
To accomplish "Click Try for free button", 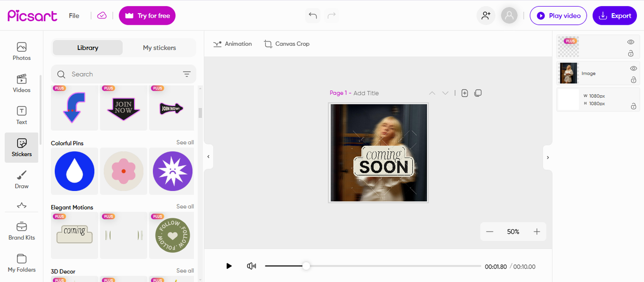I will pyautogui.click(x=147, y=16).
